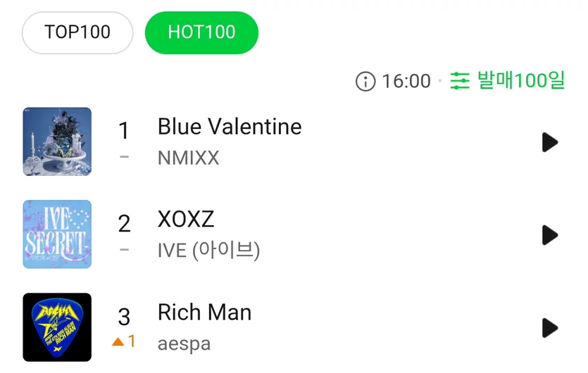Play XOXZ by IVE
This screenshot has height=373, width=588.
pyautogui.click(x=550, y=235)
